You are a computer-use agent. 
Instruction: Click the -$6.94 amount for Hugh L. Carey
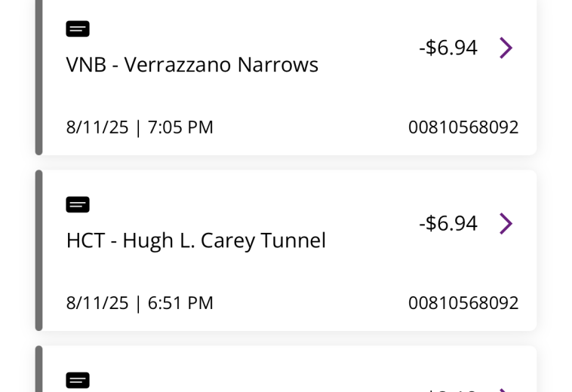pos(448,223)
